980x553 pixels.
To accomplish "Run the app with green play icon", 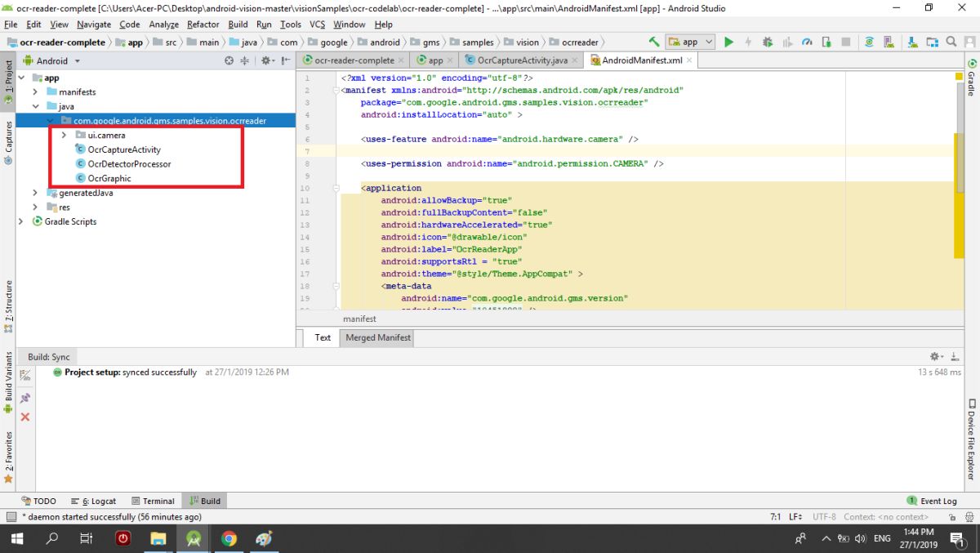I will coord(728,42).
